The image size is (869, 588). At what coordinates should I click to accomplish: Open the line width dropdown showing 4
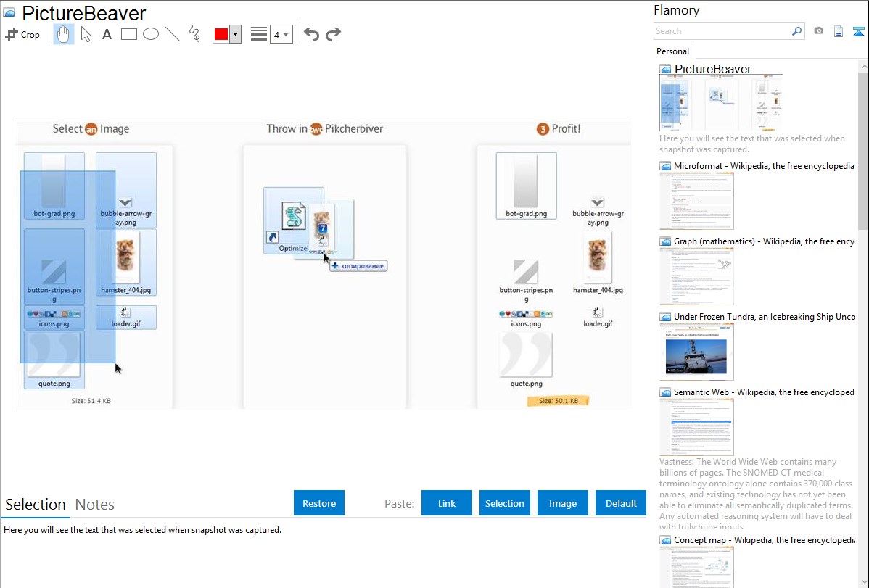point(281,34)
